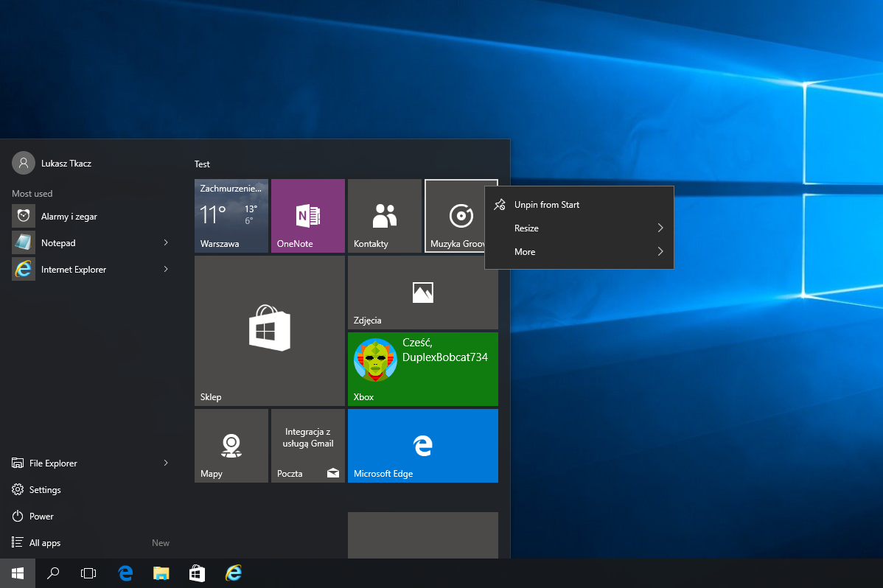Open the Poczta mail tile

(307, 446)
